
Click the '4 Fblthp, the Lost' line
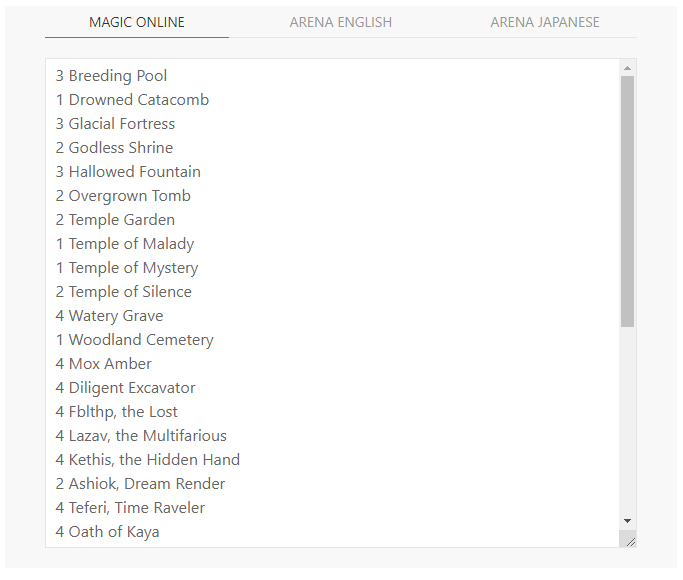click(116, 411)
